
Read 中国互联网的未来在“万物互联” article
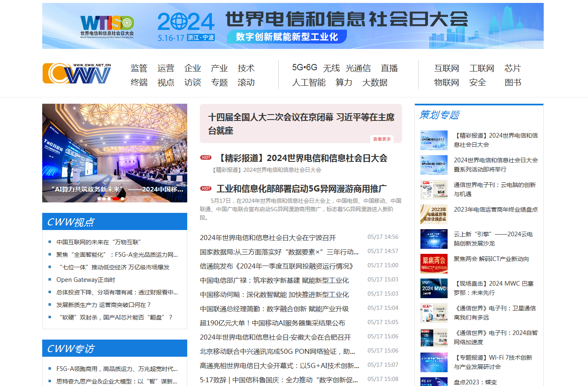(99, 242)
